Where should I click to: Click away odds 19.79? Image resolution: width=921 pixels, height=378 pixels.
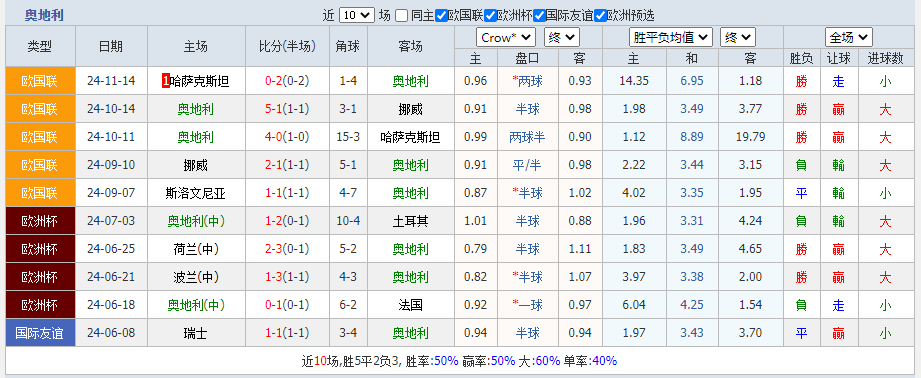coord(750,137)
